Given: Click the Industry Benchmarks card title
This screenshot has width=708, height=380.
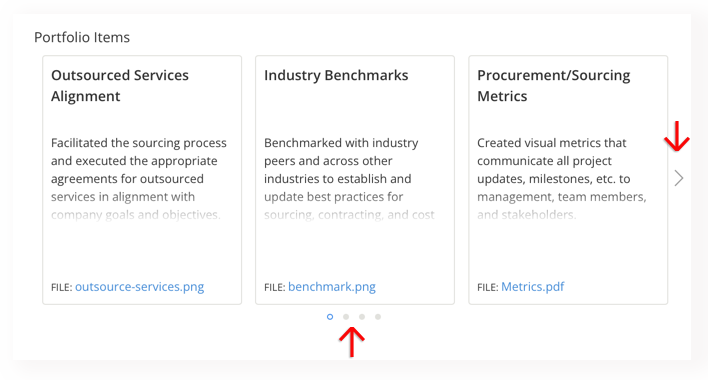Looking at the screenshot, I should [336, 75].
